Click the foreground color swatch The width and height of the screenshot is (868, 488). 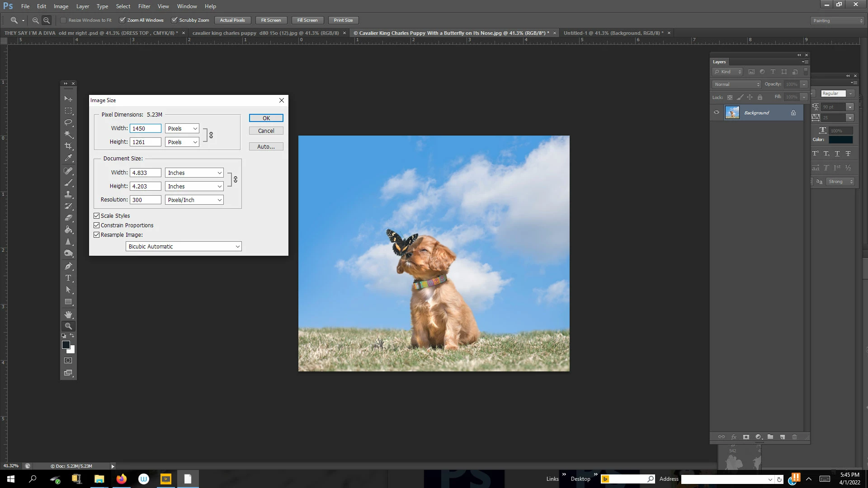coord(66,345)
